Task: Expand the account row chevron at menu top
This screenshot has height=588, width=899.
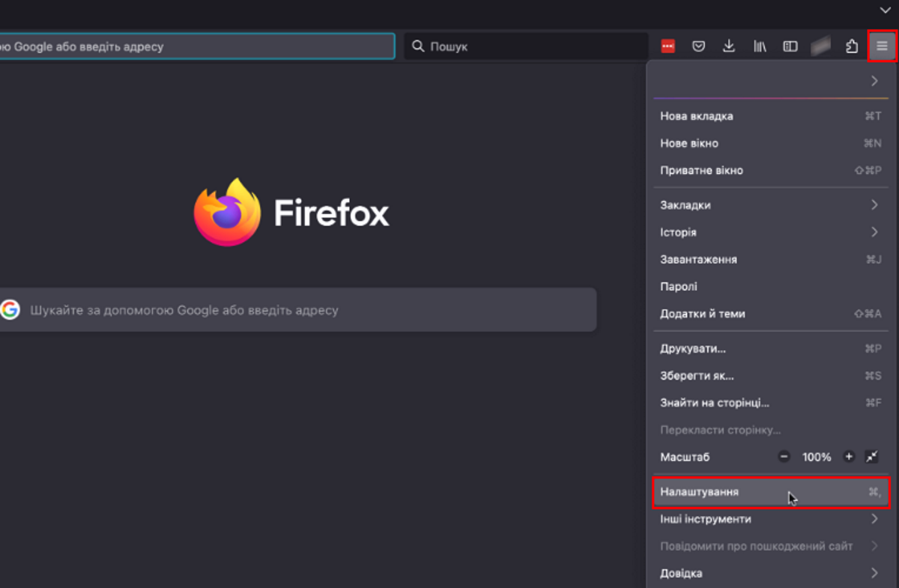Action: [874, 81]
